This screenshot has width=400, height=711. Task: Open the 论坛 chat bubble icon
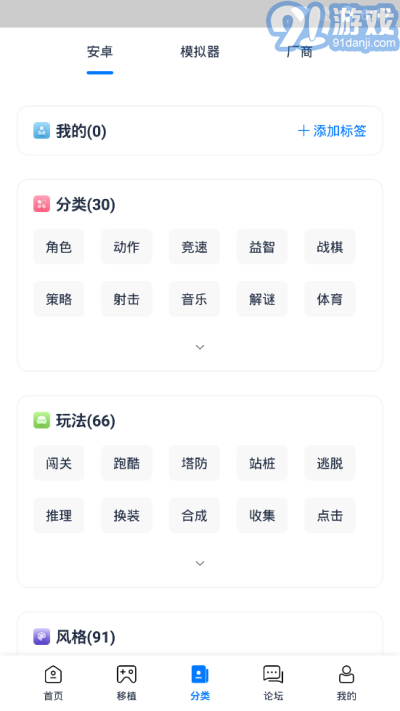[273, 675]
